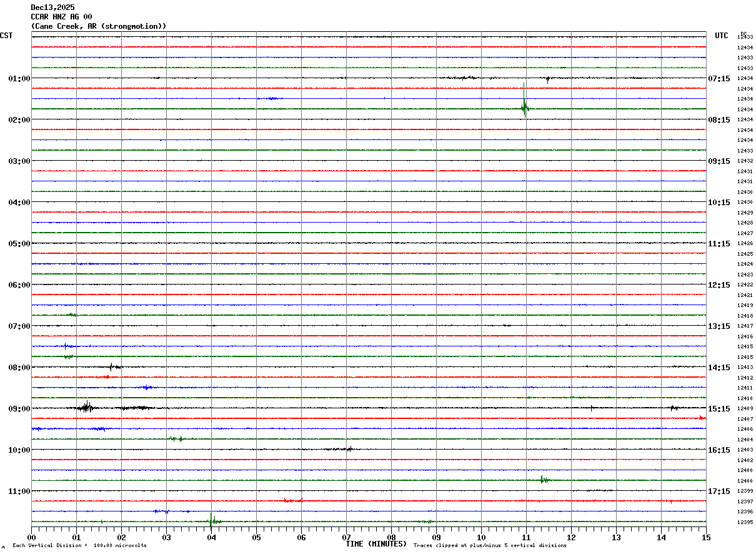This screenshot has width=756, height=554.
Task: Click the Dec13,2025 date heading
Action: point(52,8)
